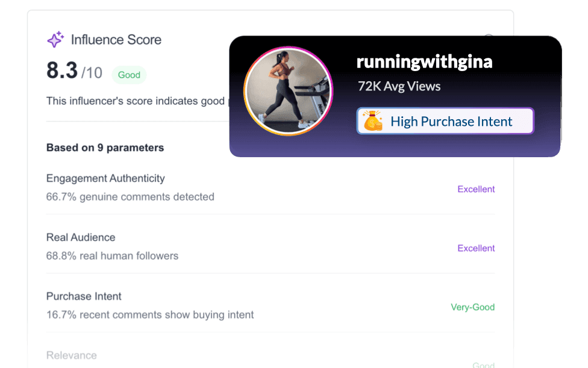Click the Excellent rating for Real Audience
The height and width of the screenshot is (368, 588).
pos(476,248)
